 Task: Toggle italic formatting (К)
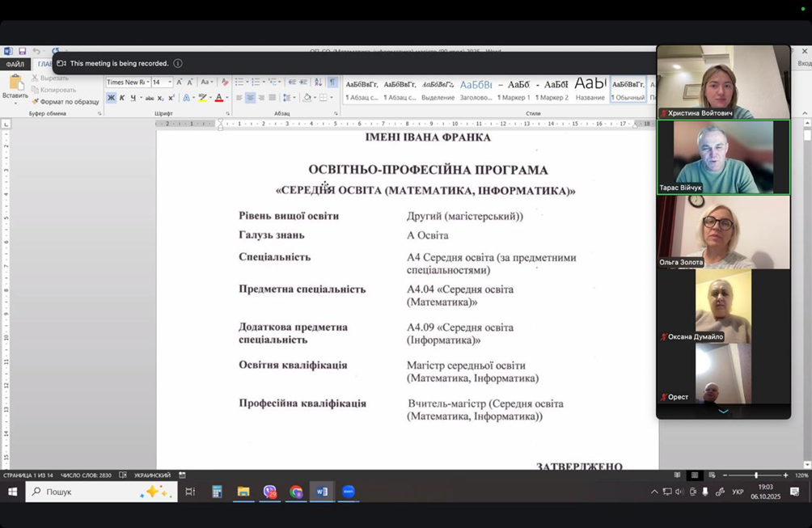tap(123, 98)
